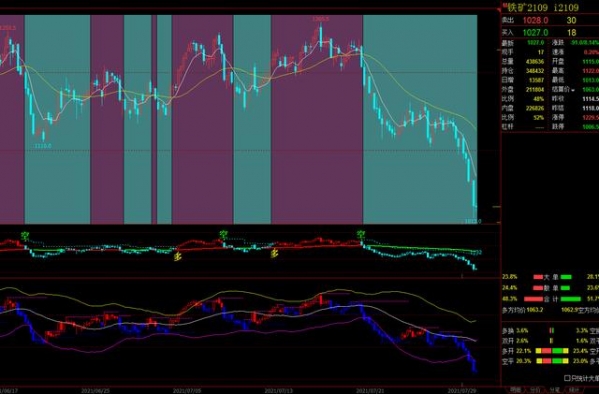Enable the 只统计大单 checkbox
Screen dimensions: 599x394
pyautogui.click(x=567, y=378)
